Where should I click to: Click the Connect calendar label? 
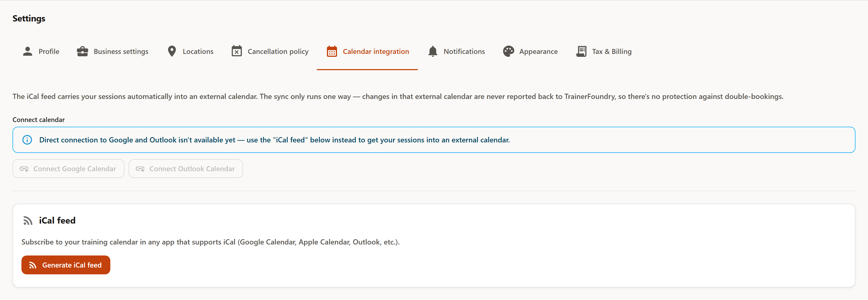(x=38, y=120)
